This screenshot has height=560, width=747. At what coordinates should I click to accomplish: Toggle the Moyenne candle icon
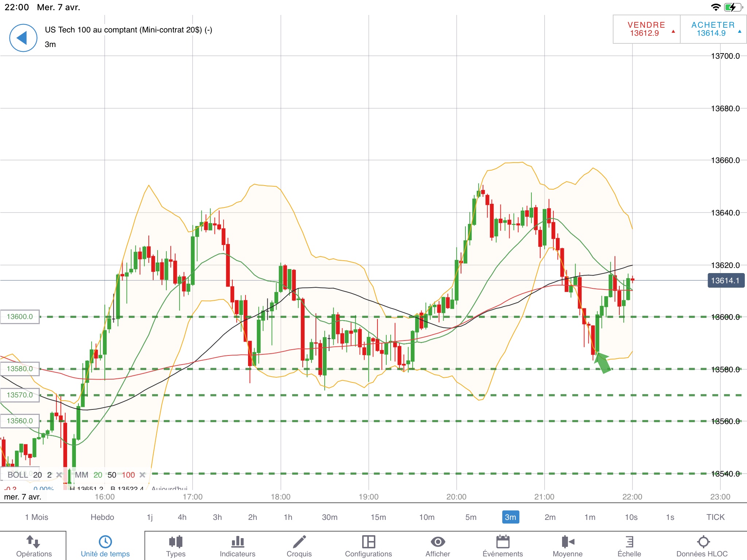coord(568,542)
